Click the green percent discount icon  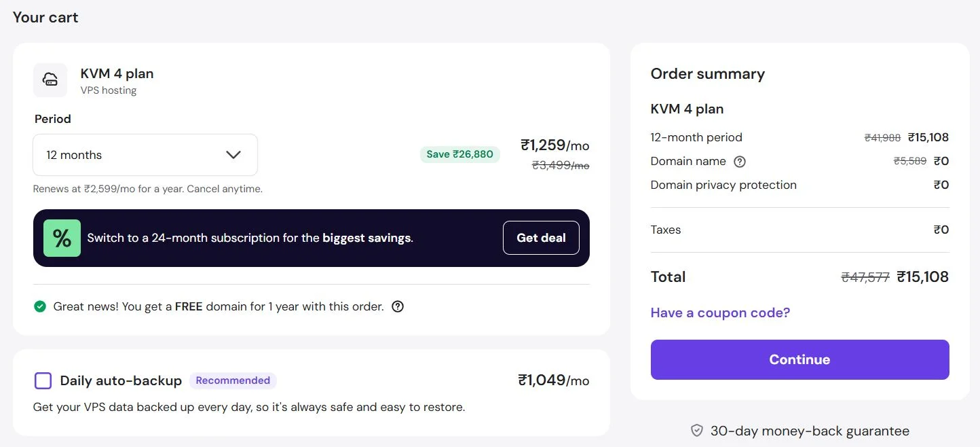click(x=62, y=238)
